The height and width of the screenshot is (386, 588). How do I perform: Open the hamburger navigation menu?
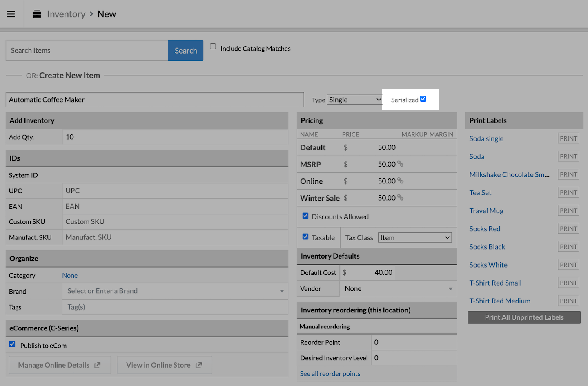pyautogui.click(x=11, y=14)
